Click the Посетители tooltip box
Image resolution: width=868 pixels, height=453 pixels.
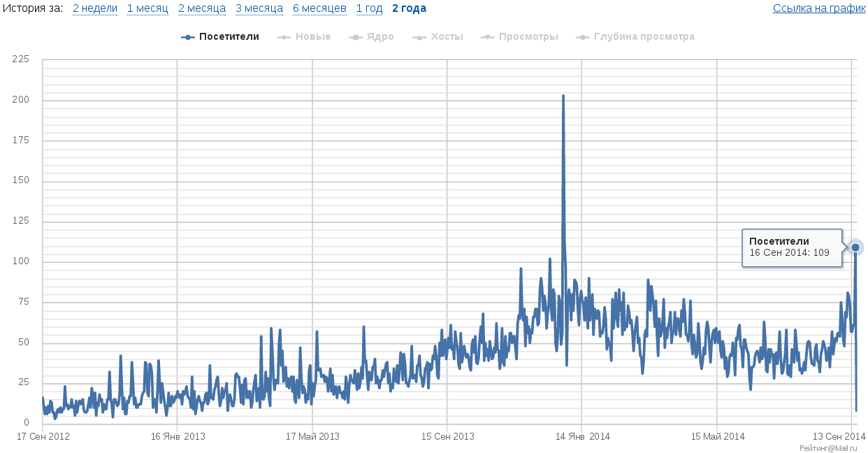click(792, 247)
